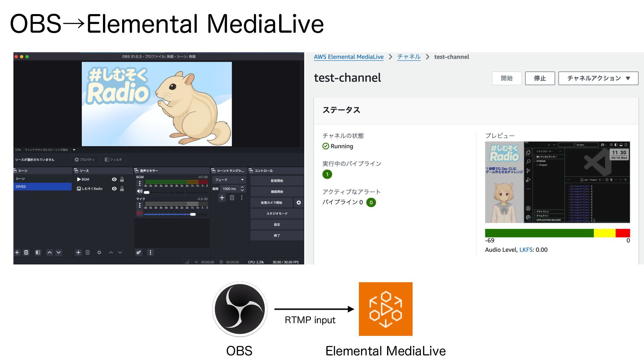Click the コントロール panel dock icon
Screen dimensions: 644x362
[251, 171]
